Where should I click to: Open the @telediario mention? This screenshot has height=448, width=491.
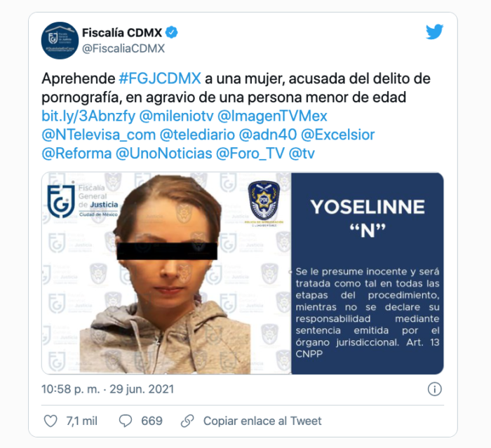click(x=197, y=135)
